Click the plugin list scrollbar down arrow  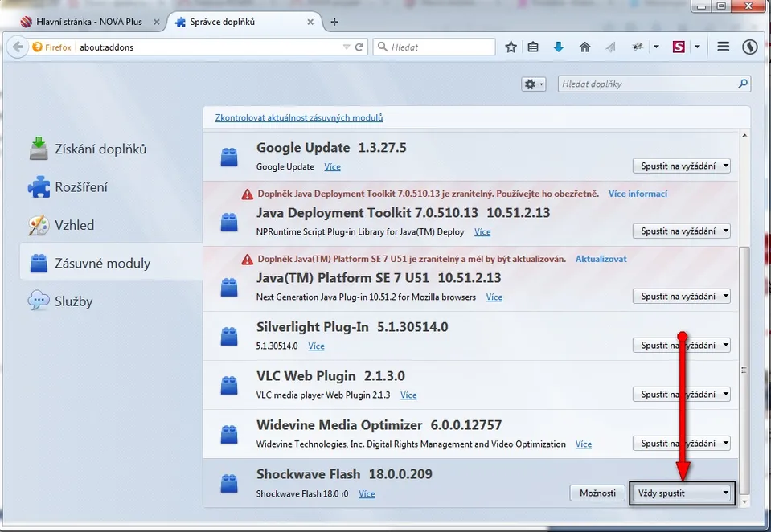pyautogui.click(x=744, y=501)
